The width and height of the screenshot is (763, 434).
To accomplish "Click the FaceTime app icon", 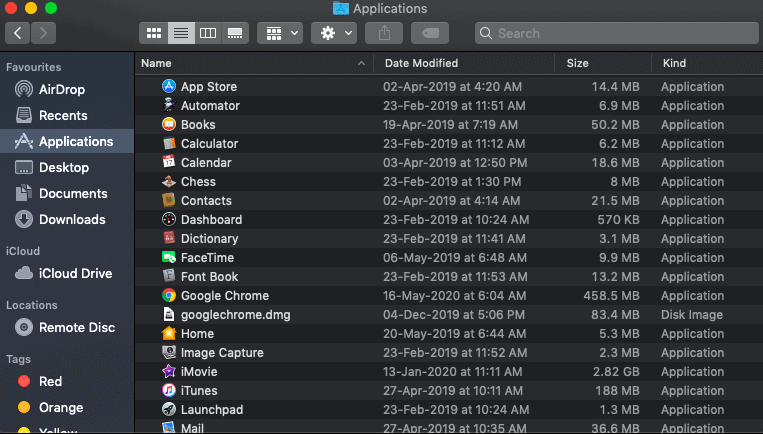I will pyautogui.click(x=168, y=257).
